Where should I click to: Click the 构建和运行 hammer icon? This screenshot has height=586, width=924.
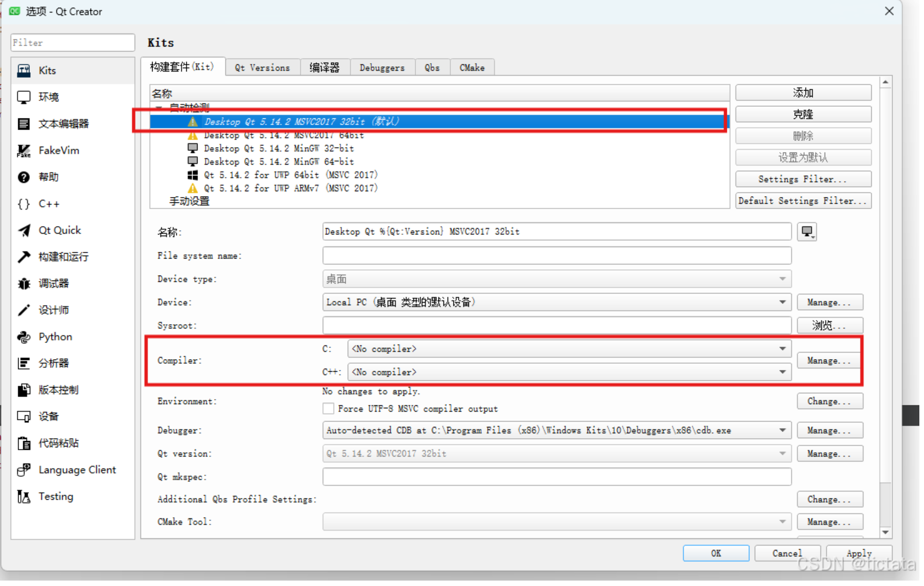pos(24,257)
